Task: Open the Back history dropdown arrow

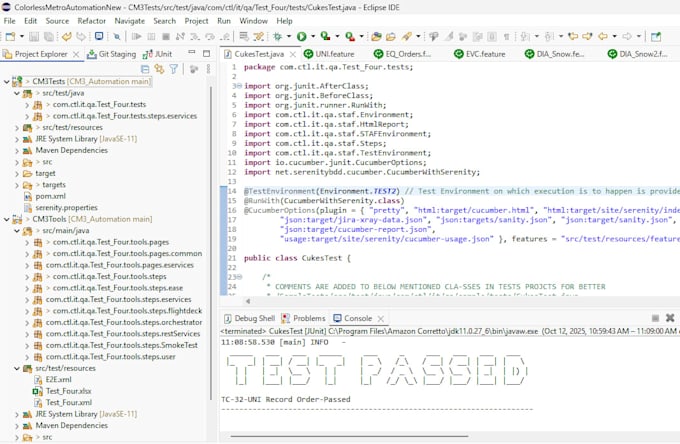Action: coord(615,36)
